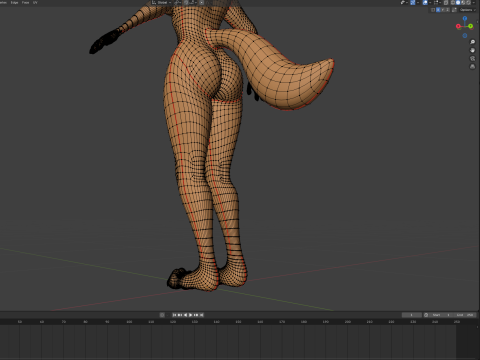Open the Edge menu
This screenshot has height=360, width=480.
coord(14,2)
